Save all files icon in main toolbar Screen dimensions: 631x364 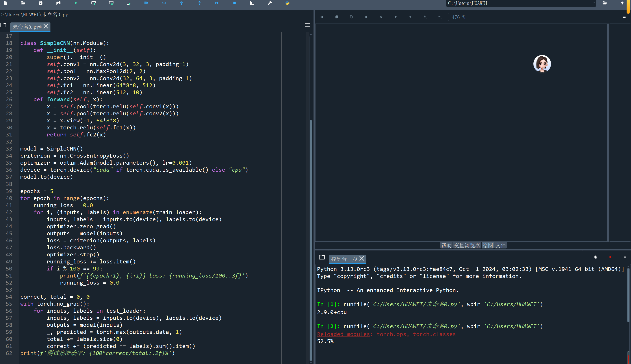coord(58,3)
